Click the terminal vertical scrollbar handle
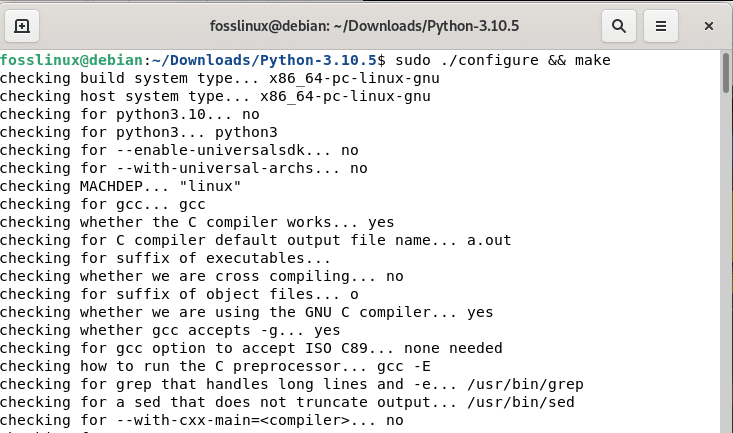 (x=726, y=73)
